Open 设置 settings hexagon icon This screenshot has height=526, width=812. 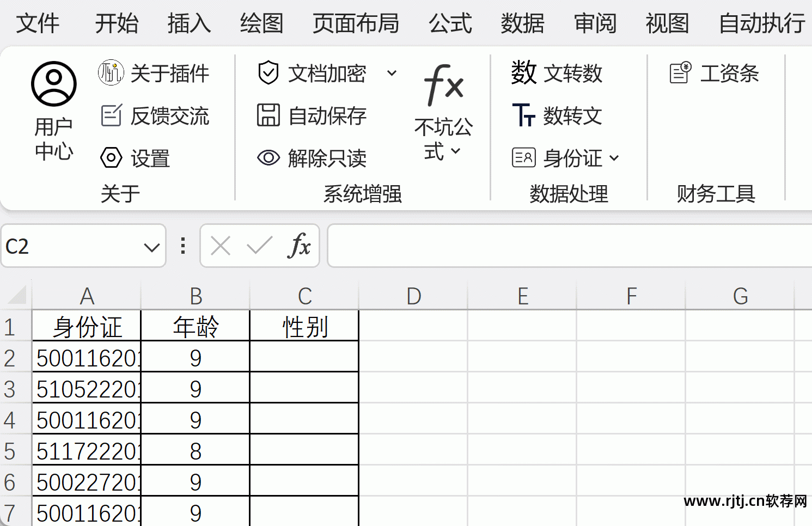[x=111, y=158]
